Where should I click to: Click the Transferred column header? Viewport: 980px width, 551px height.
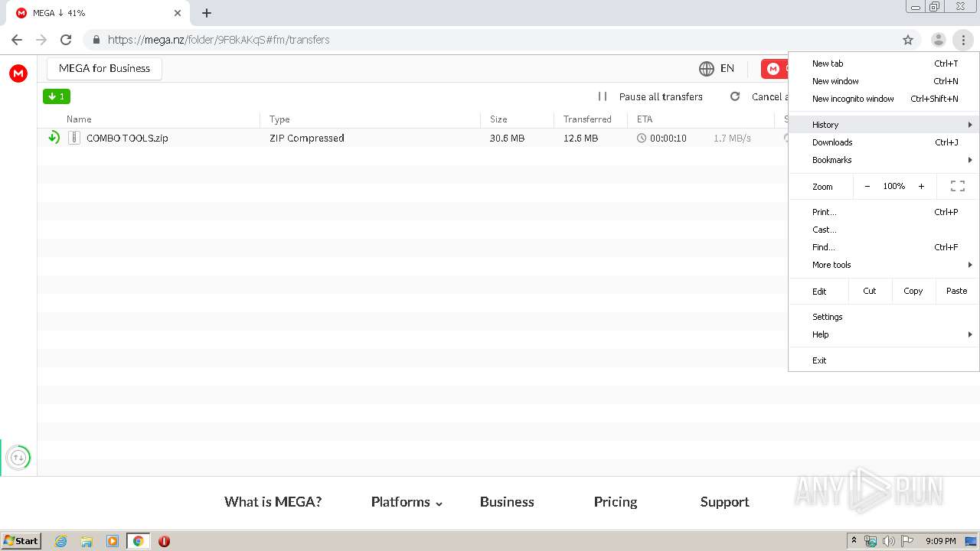(587, 119)
